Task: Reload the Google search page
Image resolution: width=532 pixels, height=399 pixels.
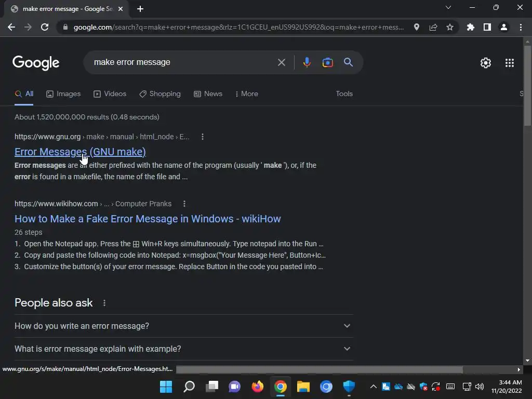Action: (45, 27)
